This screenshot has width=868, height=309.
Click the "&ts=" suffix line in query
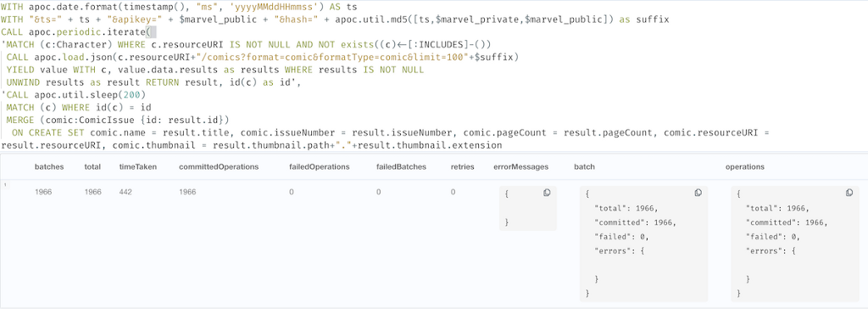[x=335, y=20]
